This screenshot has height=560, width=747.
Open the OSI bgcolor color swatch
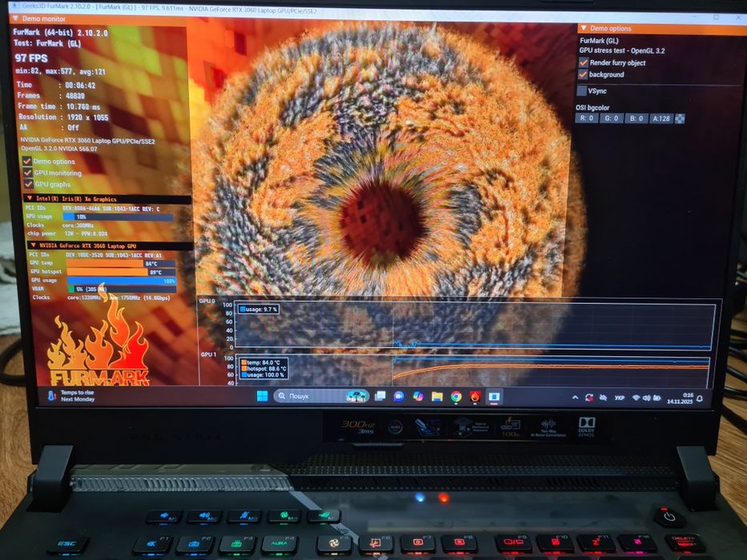pos(680,118)
